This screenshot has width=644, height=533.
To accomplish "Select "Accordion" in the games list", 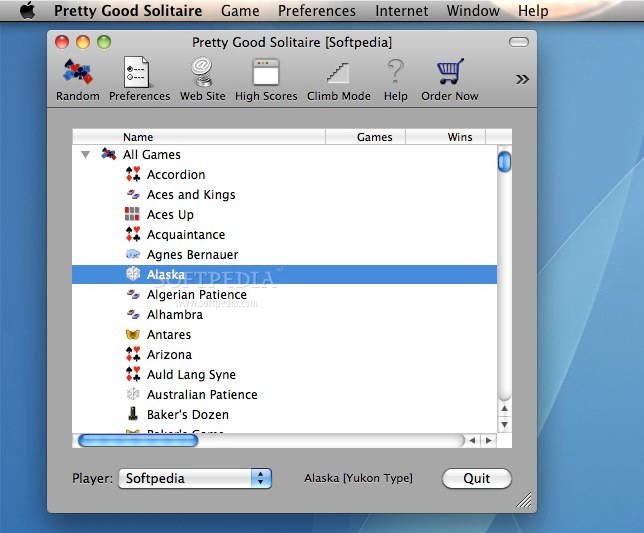I will tap(176, 175).
